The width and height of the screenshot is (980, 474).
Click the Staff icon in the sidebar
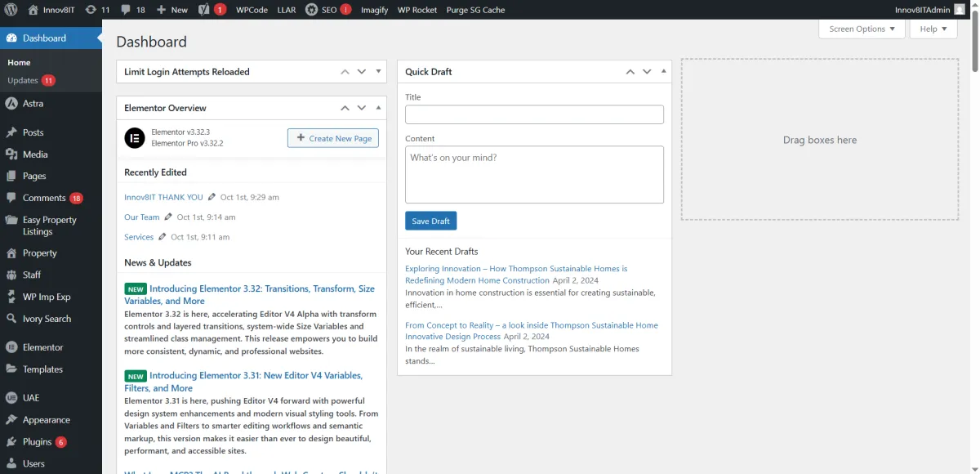pyautogui.click(x=11, y=275)
